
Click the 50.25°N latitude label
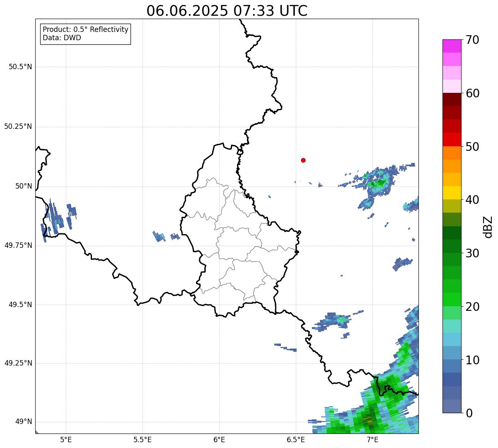tap(18, 126)
